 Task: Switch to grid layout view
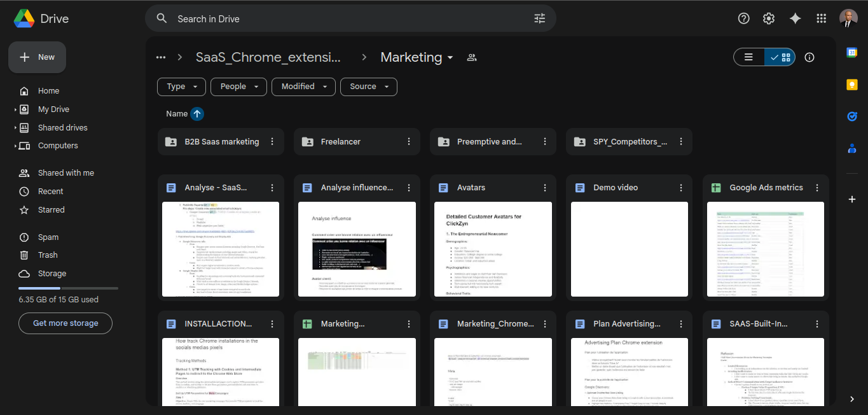pyautogui.click(x=780, y=57)
